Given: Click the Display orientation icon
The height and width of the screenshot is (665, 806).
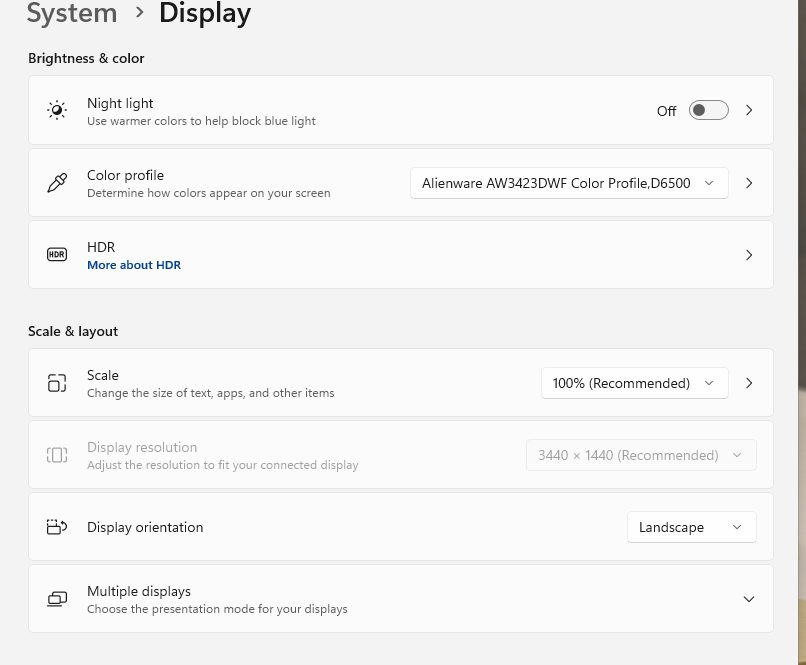Looking at the screenshot, I should point(57,527).
